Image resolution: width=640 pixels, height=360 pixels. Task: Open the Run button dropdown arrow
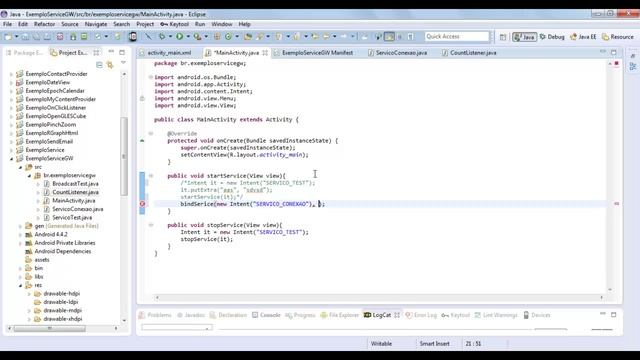click(x=188, y=37)
